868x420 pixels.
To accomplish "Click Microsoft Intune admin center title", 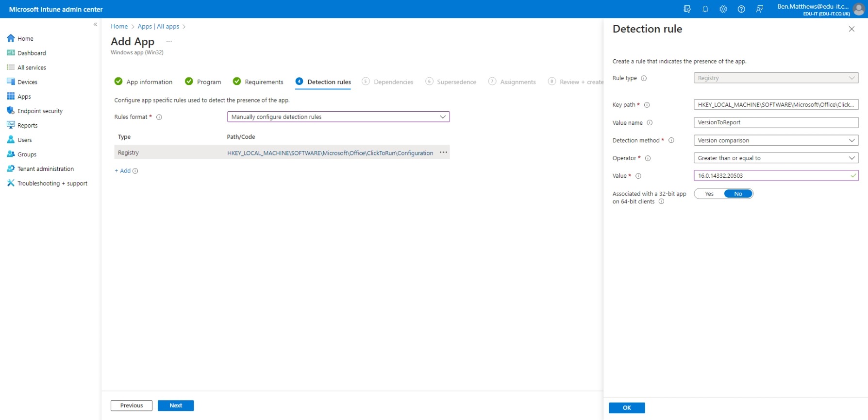I will coord(56,9).
